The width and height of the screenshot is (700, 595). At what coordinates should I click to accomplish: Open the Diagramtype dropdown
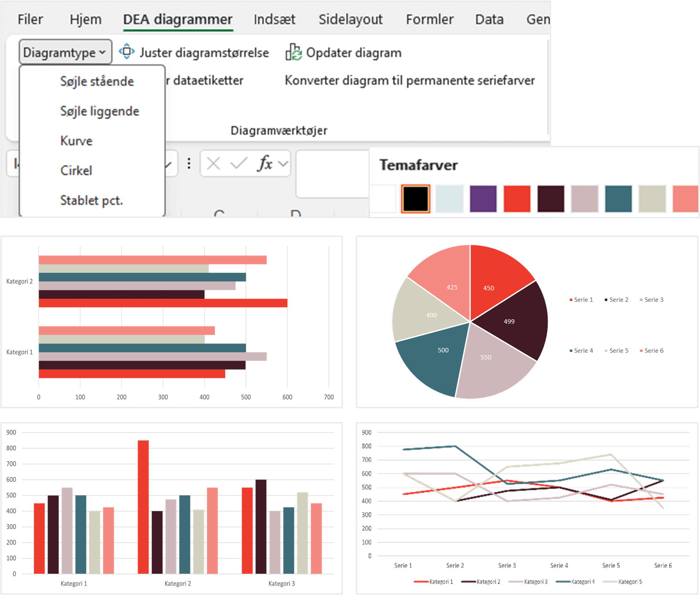coord(64,53)
